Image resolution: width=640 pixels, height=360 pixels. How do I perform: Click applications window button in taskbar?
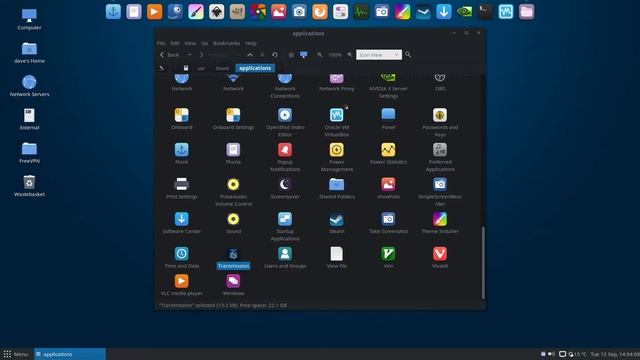pos(70,354)
